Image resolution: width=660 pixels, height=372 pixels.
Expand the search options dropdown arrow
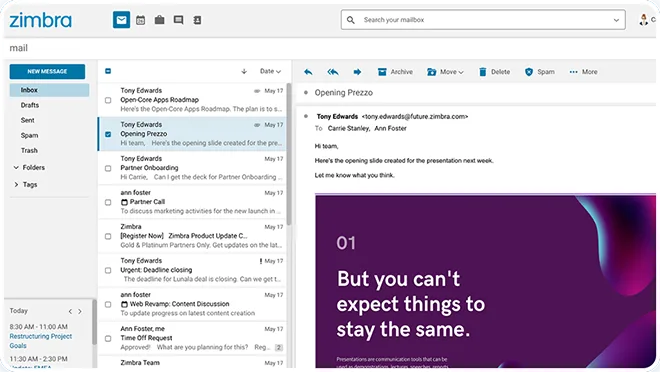(x=616, y=20)
